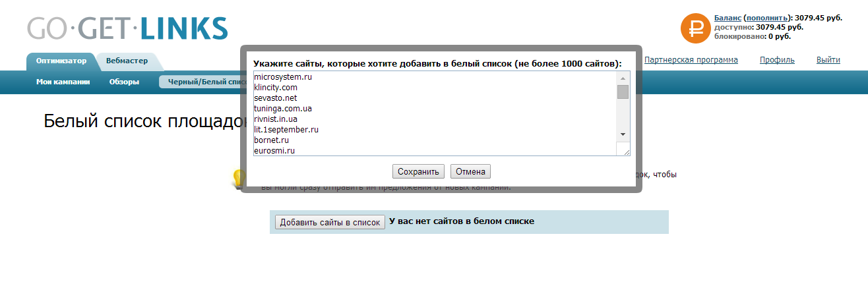
Task: Select the Оптимизатор tab
Action: (61, 61)
